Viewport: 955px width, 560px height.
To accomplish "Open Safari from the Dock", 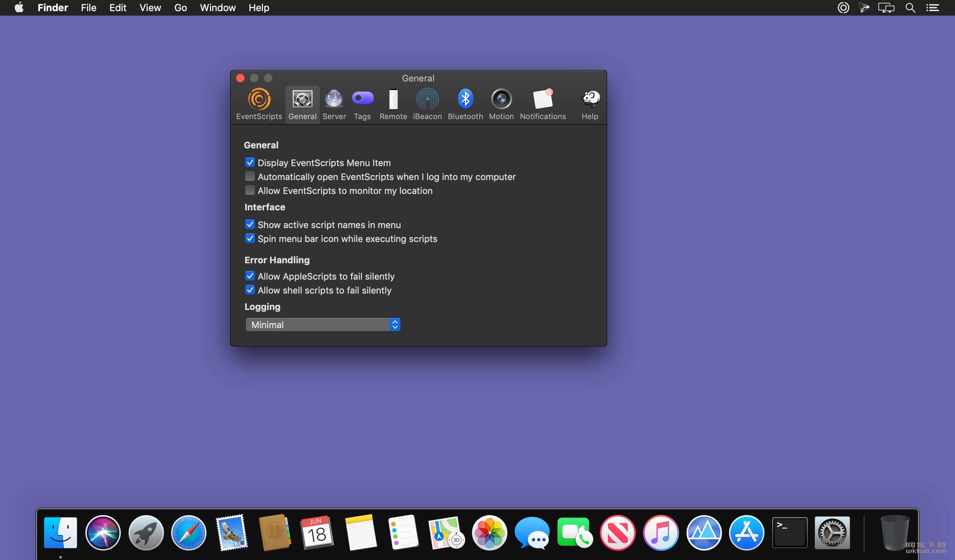I will 189,532.
